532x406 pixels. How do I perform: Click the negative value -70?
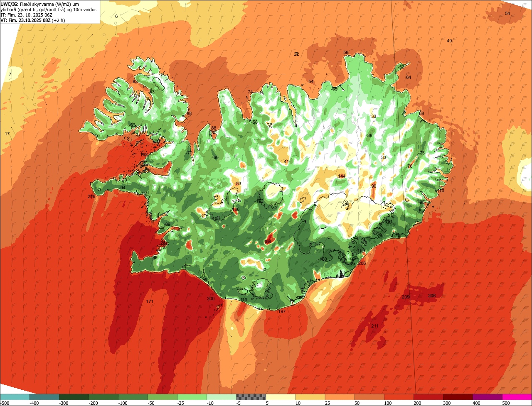[x=190, y=153]
